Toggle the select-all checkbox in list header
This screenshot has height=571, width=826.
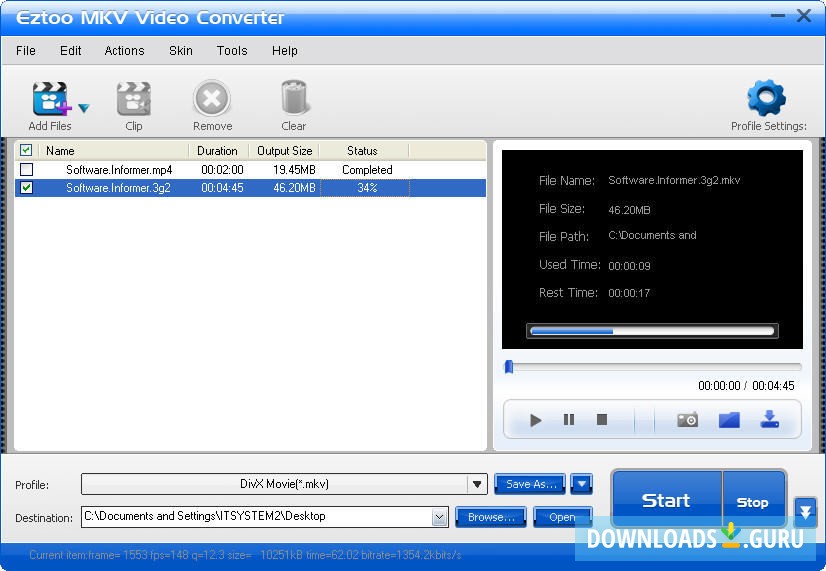[x=26, y=150]
